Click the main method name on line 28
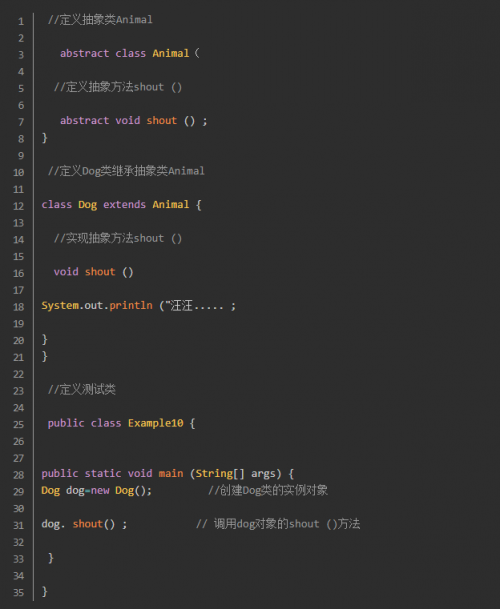The image size is (500, 609). 171,473
